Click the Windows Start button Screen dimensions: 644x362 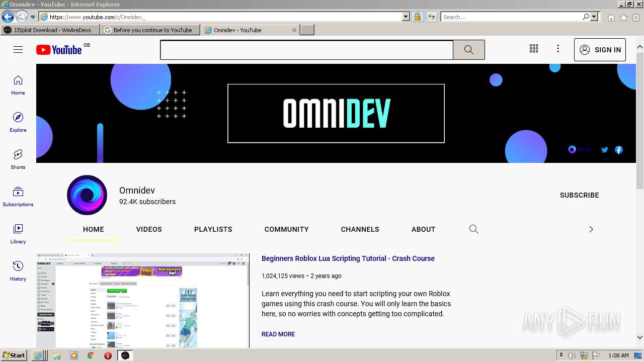(14, 355)
